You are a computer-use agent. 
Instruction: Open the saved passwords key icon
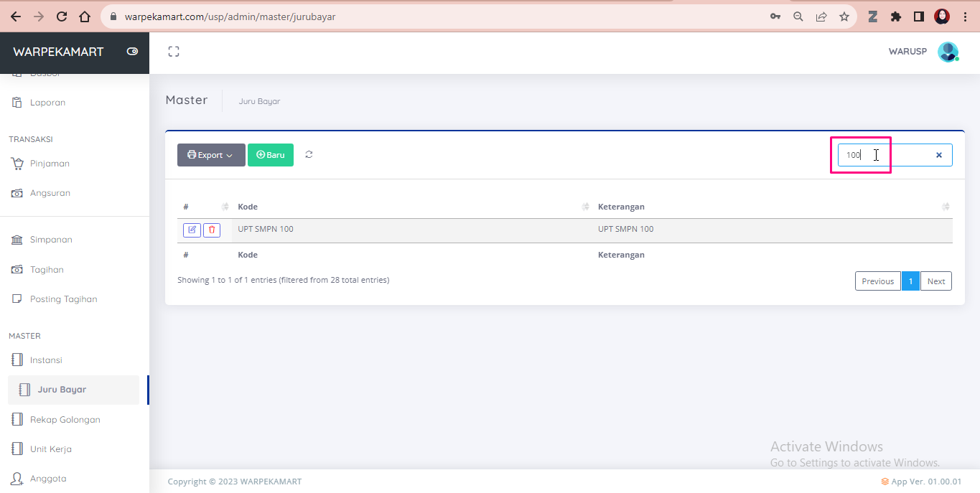[x=775, y=17]
